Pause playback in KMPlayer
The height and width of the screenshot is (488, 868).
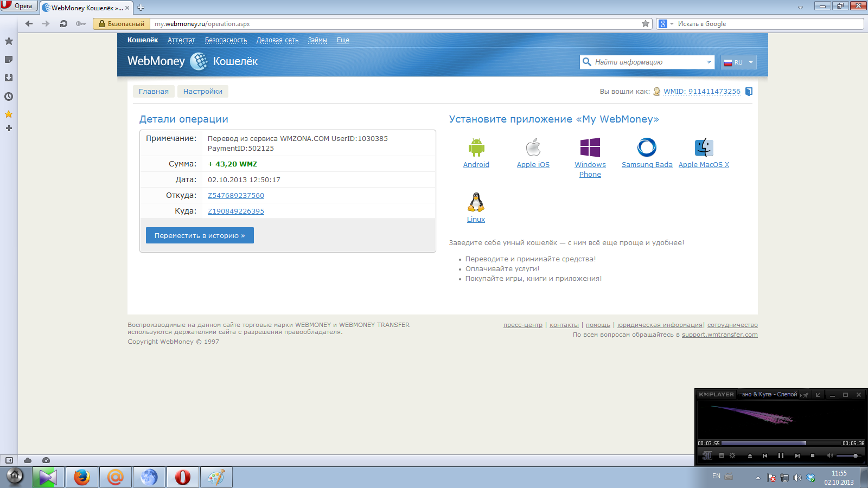[781, 455]
